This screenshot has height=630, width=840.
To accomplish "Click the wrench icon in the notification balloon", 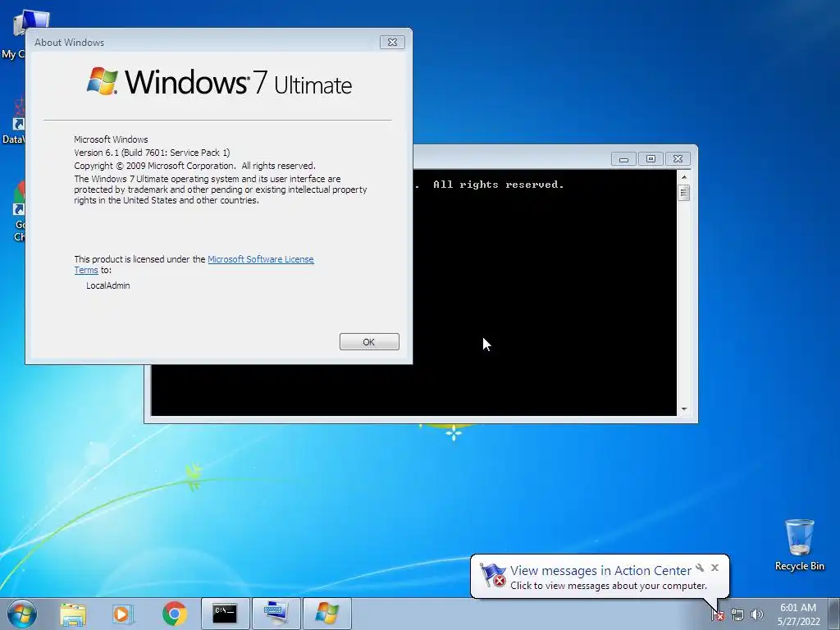I will tap(700, 568).
